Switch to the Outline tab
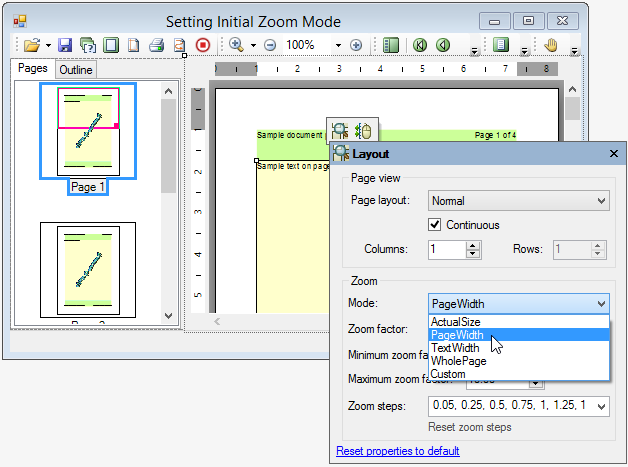This screenshot has width=628, height=467. point(76,70)
